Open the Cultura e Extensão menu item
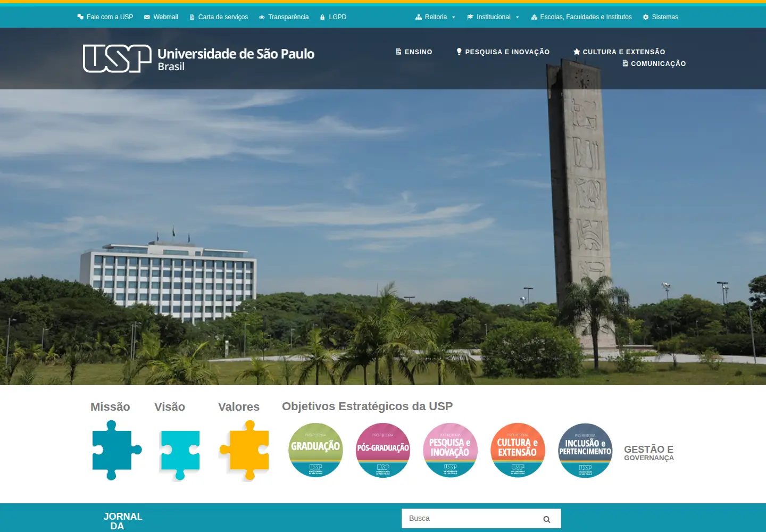The image size is (766, 532). [619, 52]
